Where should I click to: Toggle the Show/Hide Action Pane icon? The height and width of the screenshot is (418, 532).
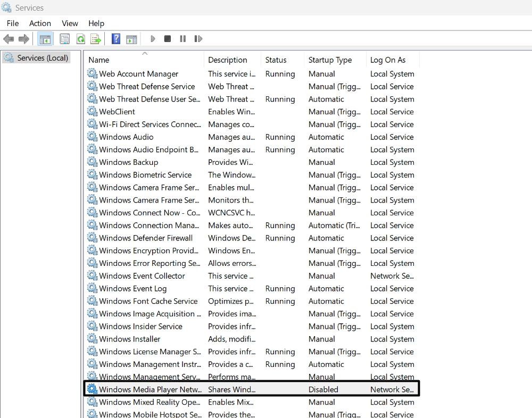click(x=131, y=39)
